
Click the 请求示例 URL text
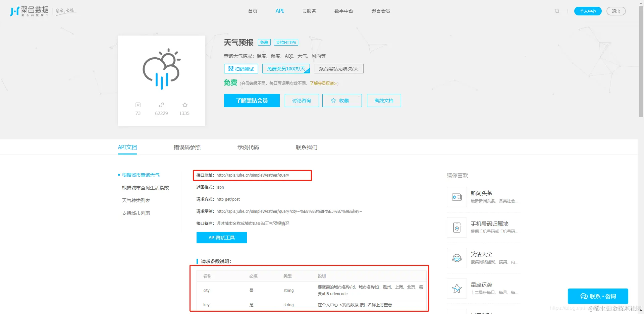(289, 211)
